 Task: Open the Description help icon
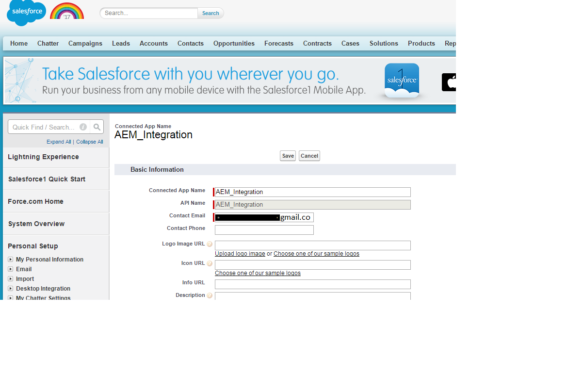tap(210, 295)
